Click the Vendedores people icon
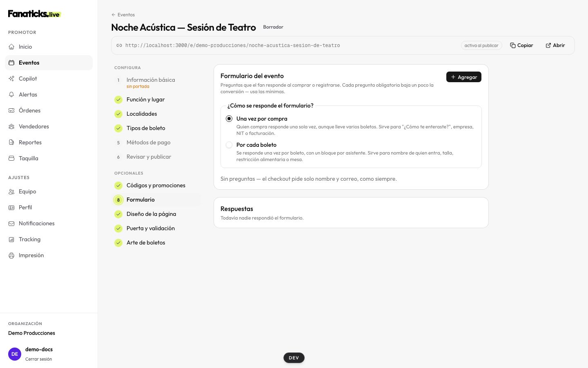This screenshot has height=368, width=588. [x=11, y=126]
